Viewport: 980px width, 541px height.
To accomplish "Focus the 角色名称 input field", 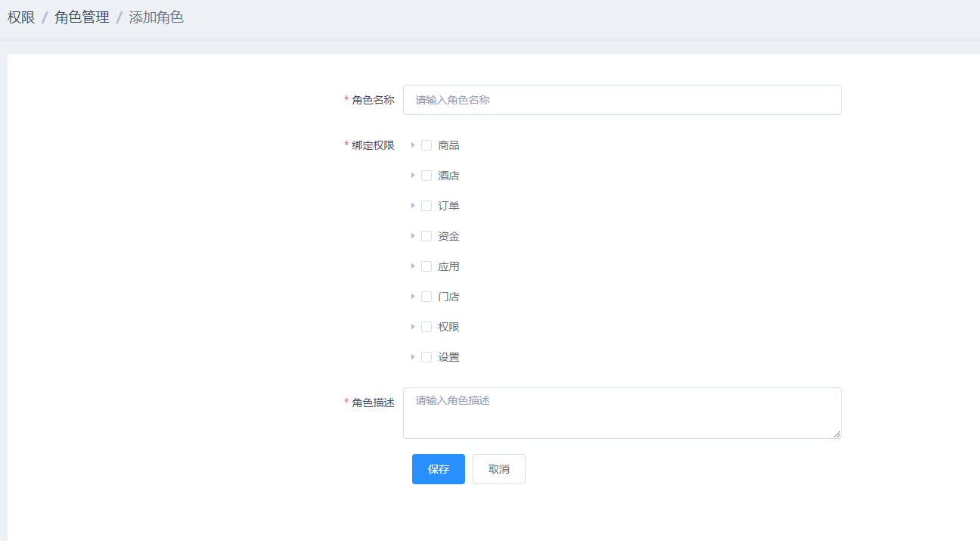I will (x=622, y=100).
